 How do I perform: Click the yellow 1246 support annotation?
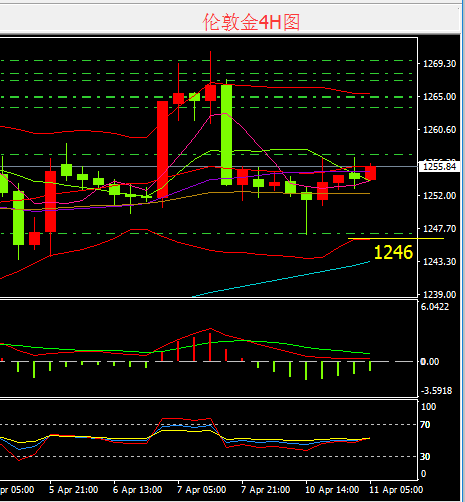click(x=393, y=252)
